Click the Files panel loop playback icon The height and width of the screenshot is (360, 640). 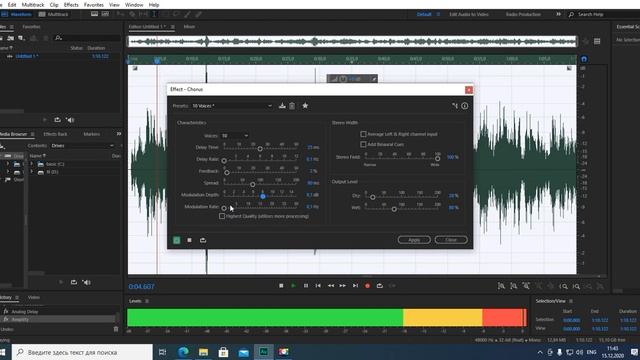tap(57, 120)
